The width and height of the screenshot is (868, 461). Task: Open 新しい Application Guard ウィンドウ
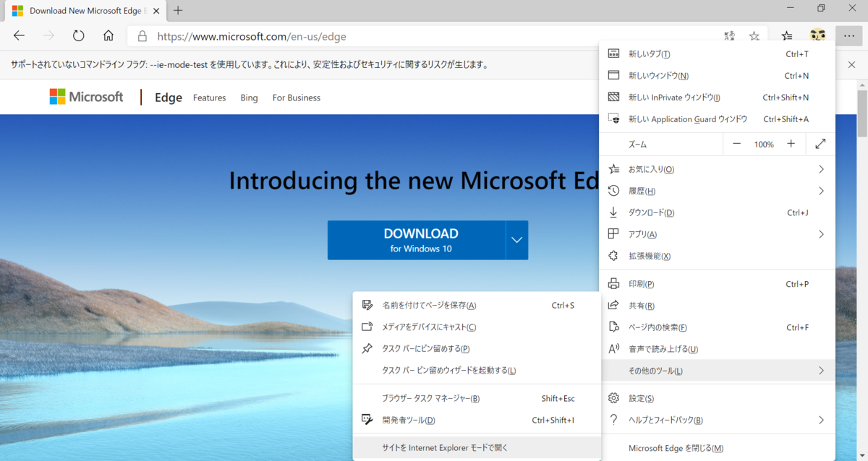tap(718, 119)
